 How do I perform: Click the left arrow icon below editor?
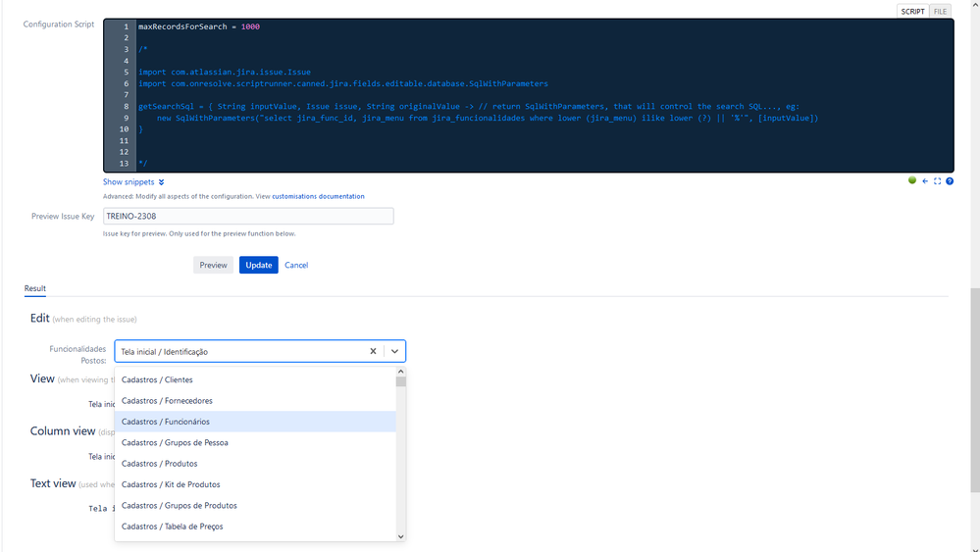[x=925, y=181]
